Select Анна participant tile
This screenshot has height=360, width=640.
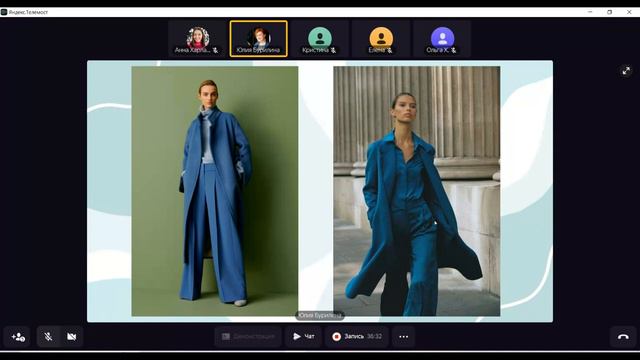click(197, 39)
